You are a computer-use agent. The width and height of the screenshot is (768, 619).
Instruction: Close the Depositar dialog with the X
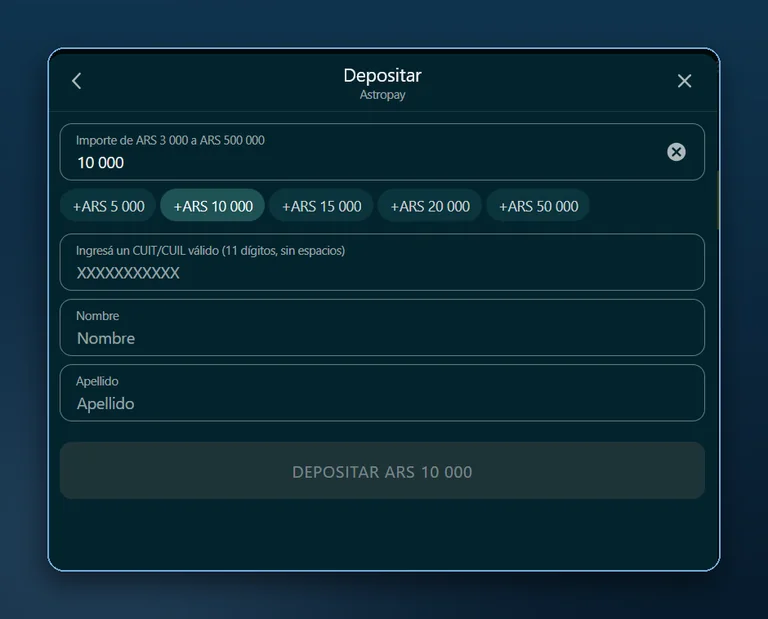(684, 81)
